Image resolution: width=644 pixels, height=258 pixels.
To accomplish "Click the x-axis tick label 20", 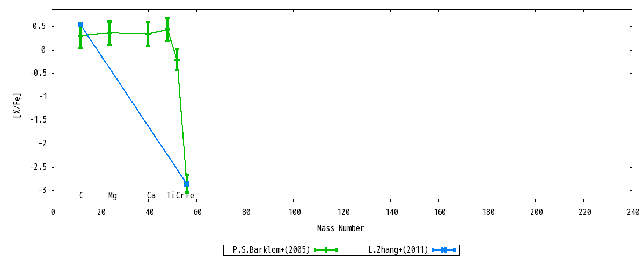I will pos(101,212).
